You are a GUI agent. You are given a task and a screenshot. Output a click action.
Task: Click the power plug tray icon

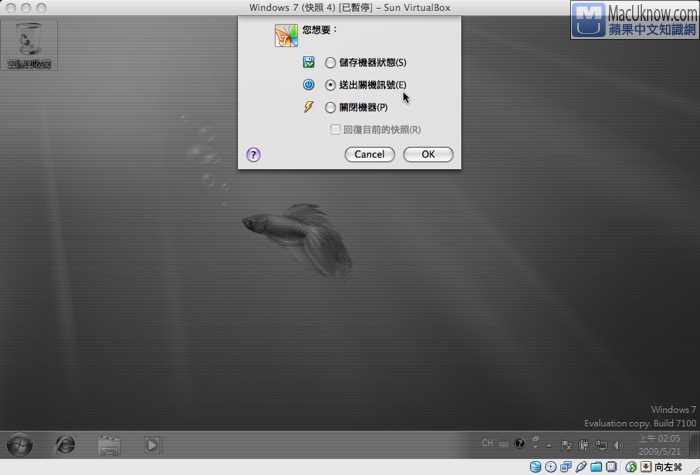[x=584, y=445]
